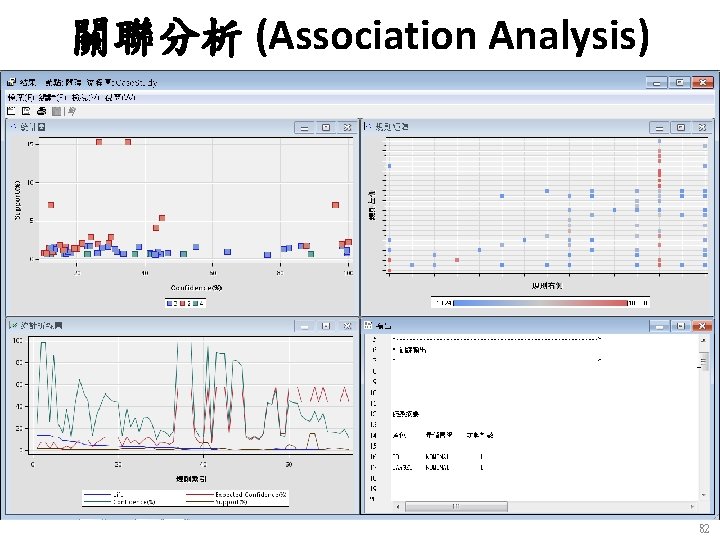Select the Lift legend entry
The height and width of the screenshot is (540, 720).
pyautogui.click(x=103, y=495)
